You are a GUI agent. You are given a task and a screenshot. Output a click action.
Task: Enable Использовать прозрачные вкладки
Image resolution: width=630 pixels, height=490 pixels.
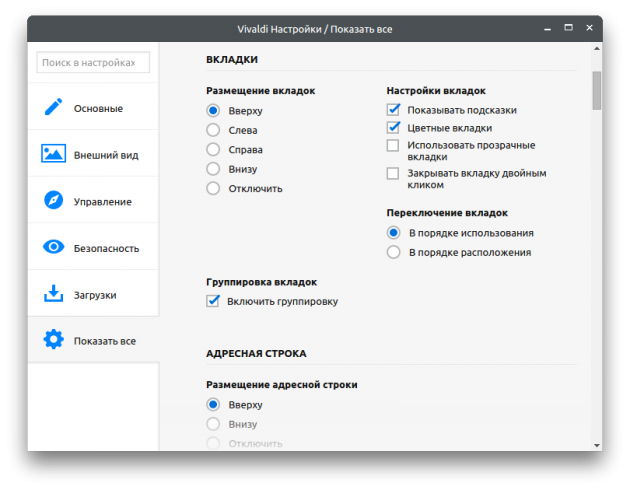click(393, 145)
